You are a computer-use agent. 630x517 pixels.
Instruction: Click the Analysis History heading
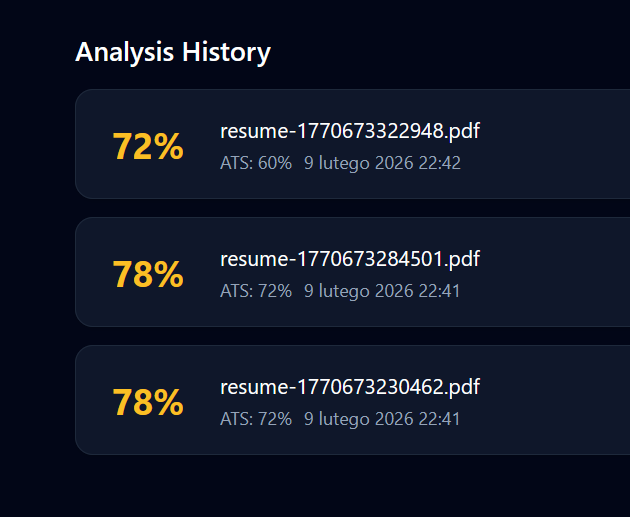point(172,53)
